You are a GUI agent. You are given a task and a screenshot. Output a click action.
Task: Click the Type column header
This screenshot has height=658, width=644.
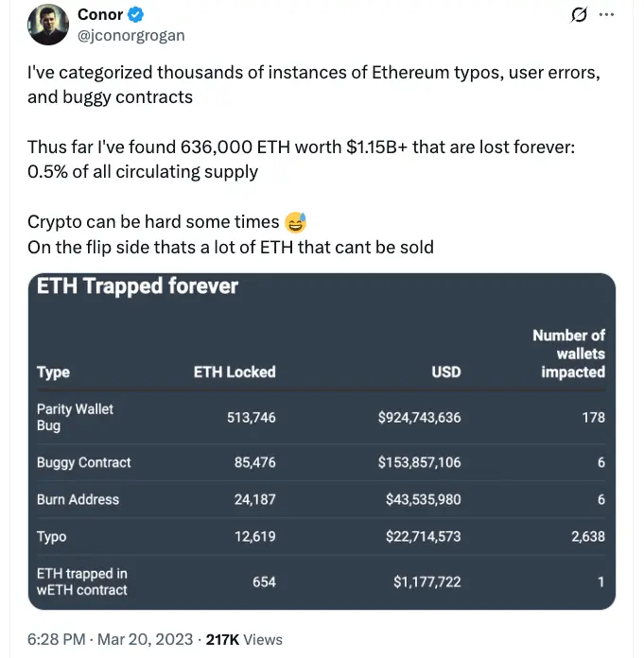[53, 372]
